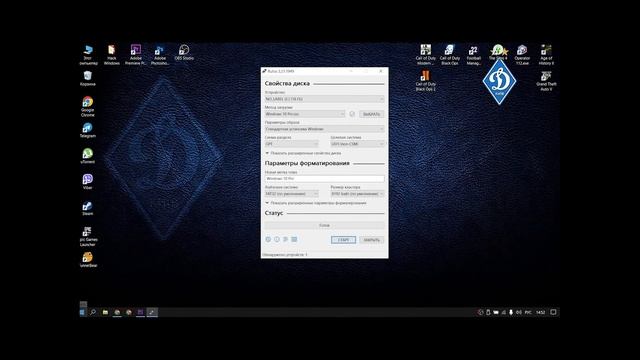The image size is (640, 360).
Task: Open taskbar search magnifier
Action: tap(93, 312)
